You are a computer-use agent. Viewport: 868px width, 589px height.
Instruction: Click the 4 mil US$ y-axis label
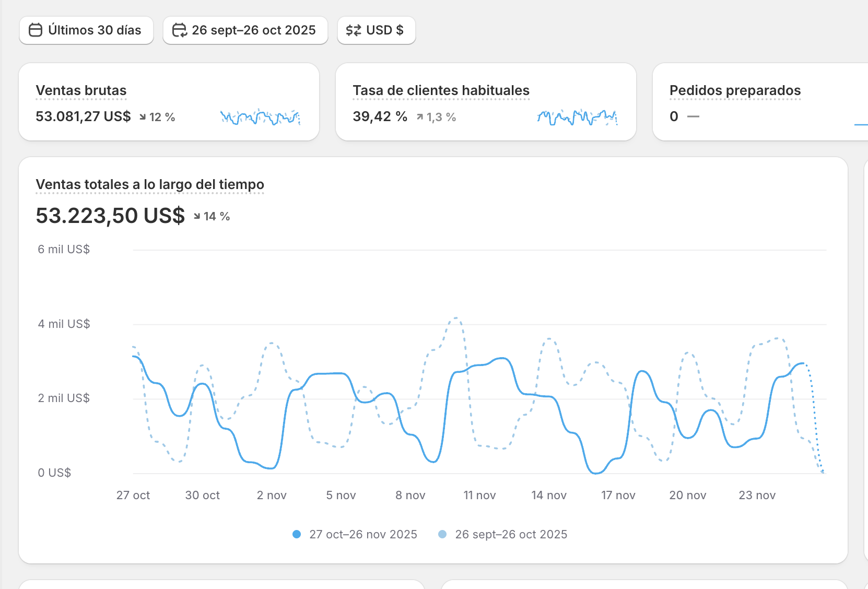(x=64, y=324)
